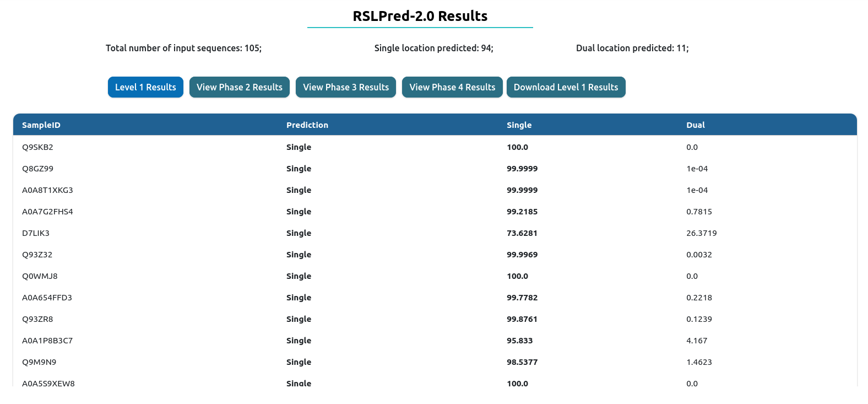The image size is (868, 404).
Task: Select sample ID Q9SKB2
Action: [37, 147]
